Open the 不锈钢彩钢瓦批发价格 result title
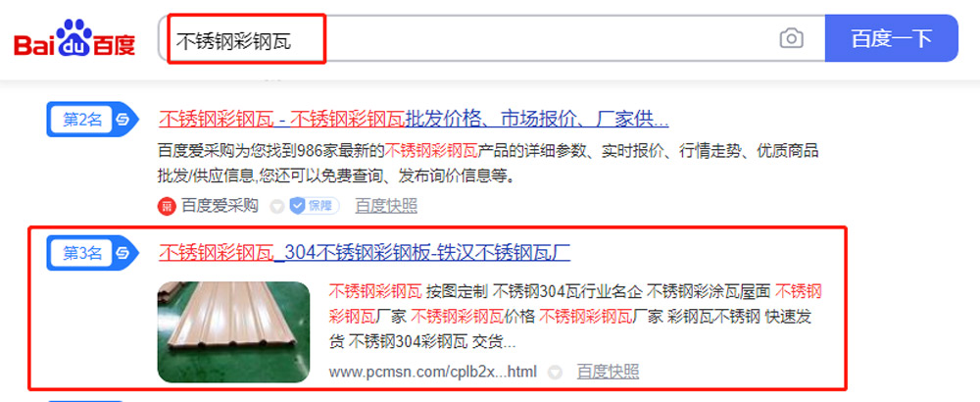The width and height of the screenshot is (980, 402). click(414, 119)
